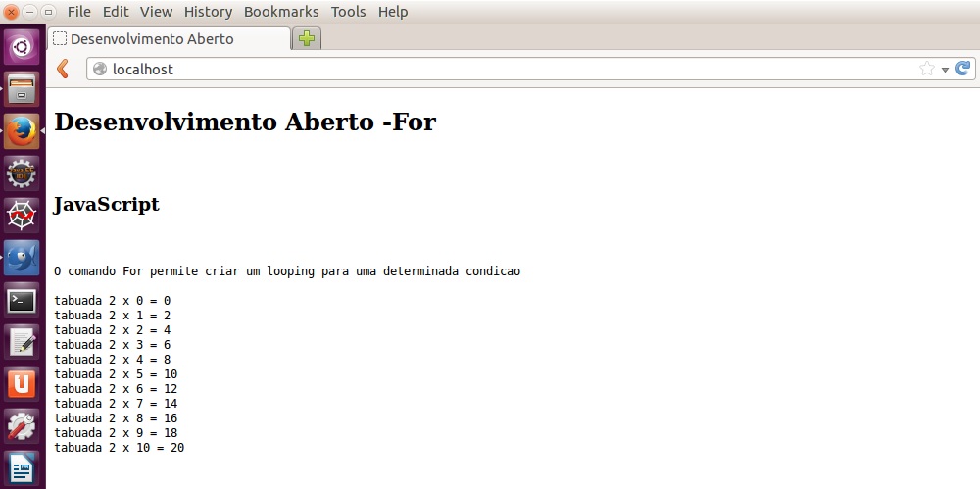Open the Java EE IDE launcher icon

22,173
